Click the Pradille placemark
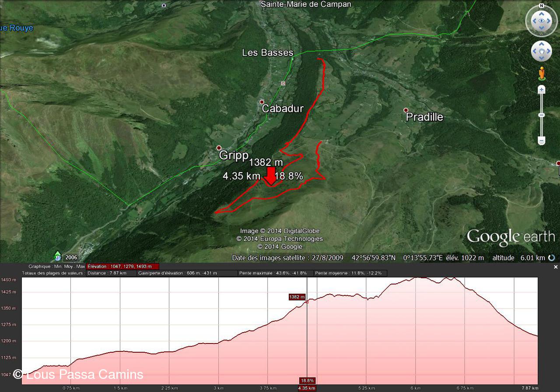The width and height of the screenshot is (560, 392). coord(406,110)
